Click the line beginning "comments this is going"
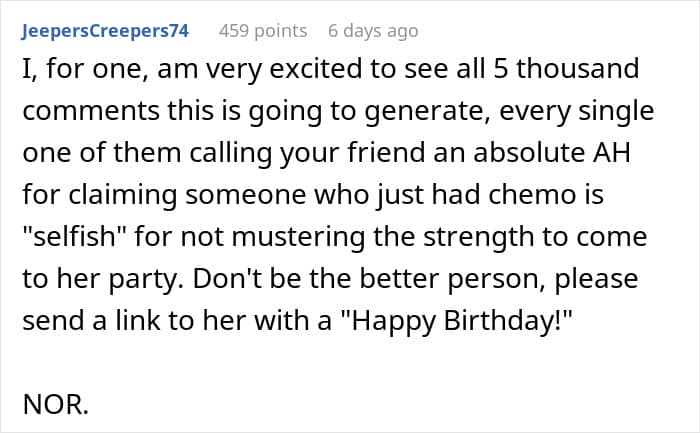Image resolution: width=700 pixels, height=433 pixels. 338,111
